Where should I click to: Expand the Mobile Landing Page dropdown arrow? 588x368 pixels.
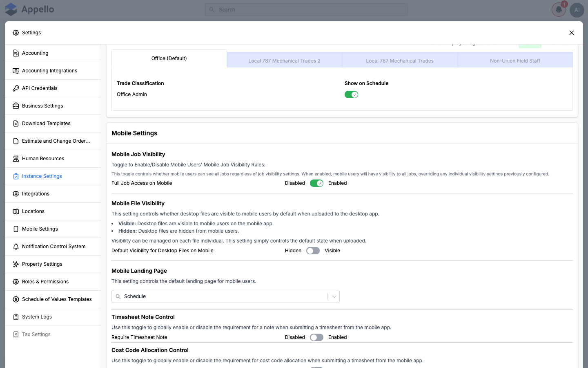334,296
